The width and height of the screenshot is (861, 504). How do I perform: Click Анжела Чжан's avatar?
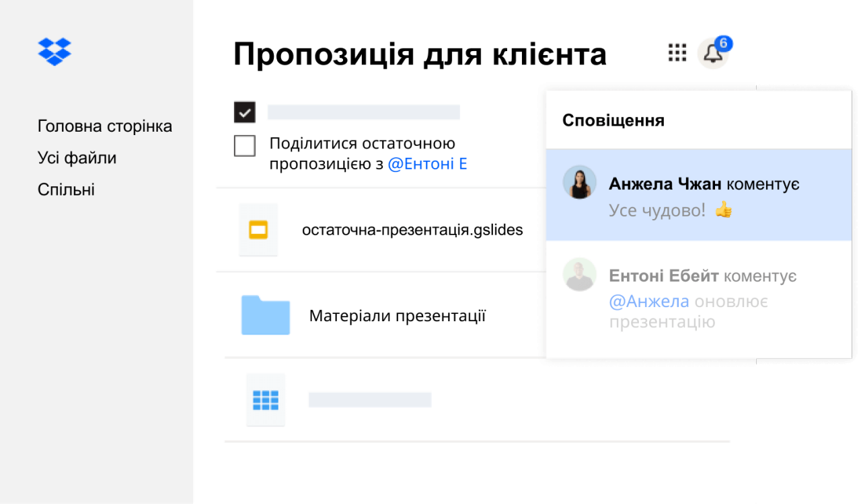coord(580,182)
